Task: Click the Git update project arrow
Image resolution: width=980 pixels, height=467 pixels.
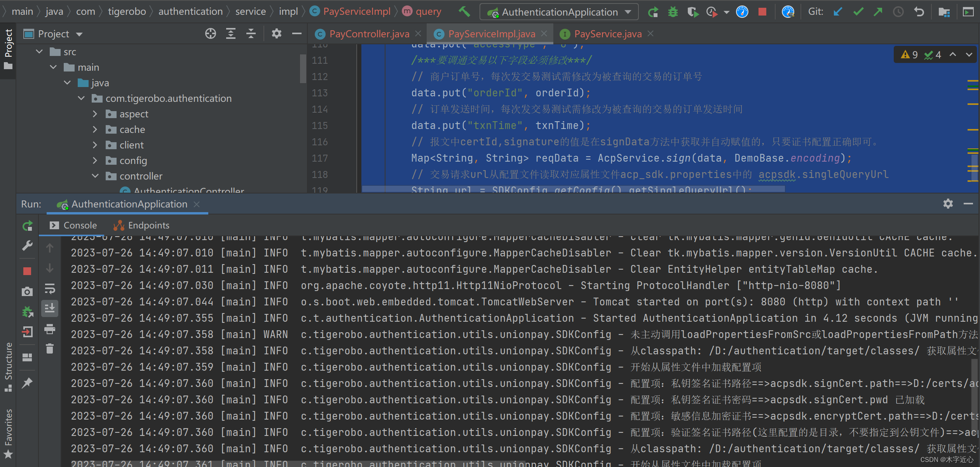Action: [838, 12]
